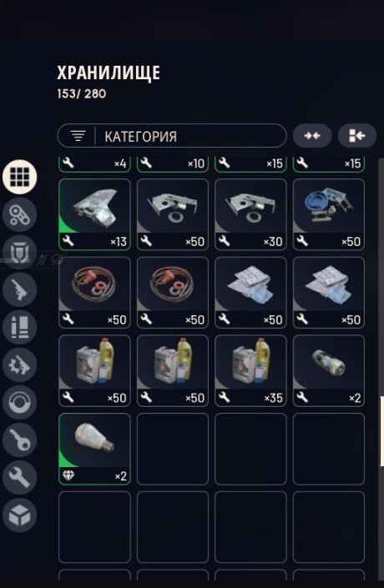Select the light bulb item ×2
This screenshot has width=384, height=588.
click(94, 449)
